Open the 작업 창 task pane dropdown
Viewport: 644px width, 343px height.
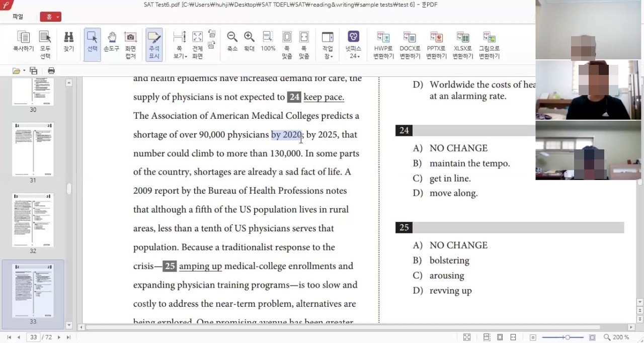(x=328, y=44)
